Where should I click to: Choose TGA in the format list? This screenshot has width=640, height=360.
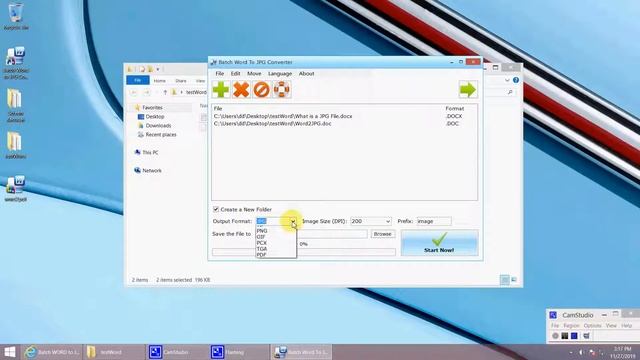coord(262,249)
